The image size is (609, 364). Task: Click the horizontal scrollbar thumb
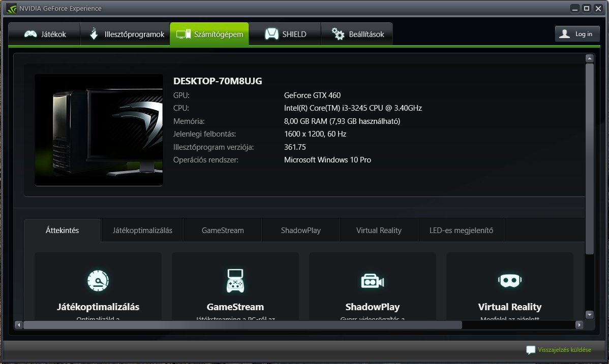tap(243, 325)
